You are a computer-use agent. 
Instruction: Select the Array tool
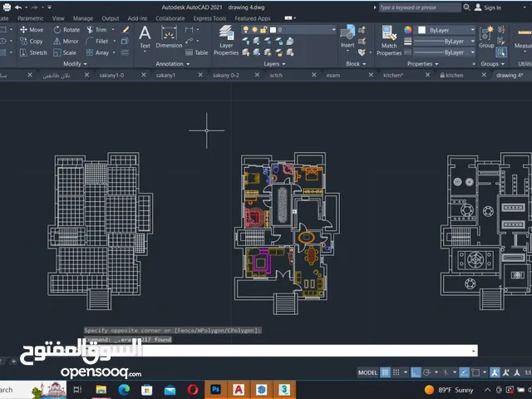pos(98,52)
